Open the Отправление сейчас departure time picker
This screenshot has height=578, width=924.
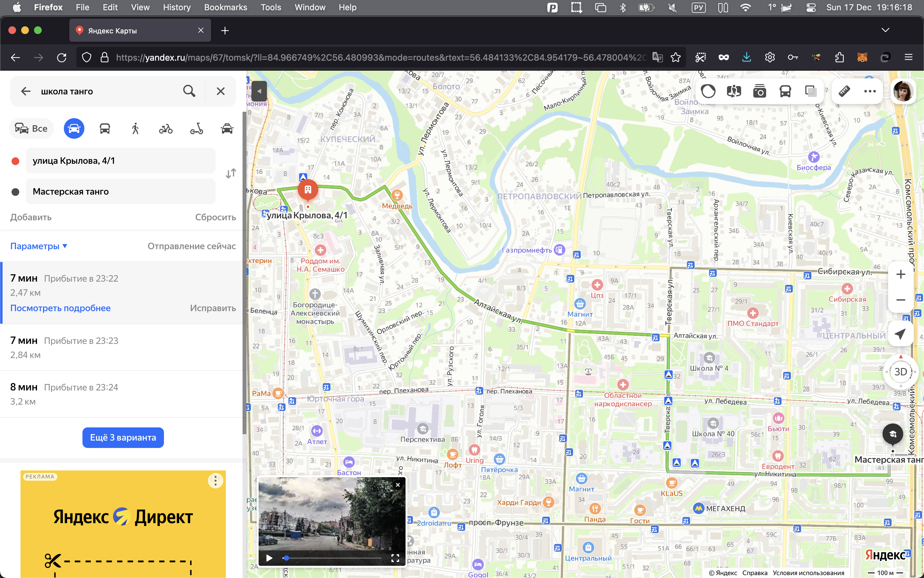click(x=192, y=246)
